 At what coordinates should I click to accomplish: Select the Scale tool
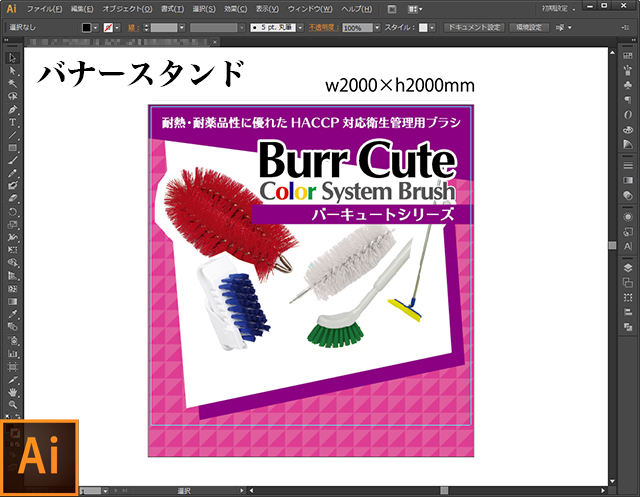click(12, 224)
